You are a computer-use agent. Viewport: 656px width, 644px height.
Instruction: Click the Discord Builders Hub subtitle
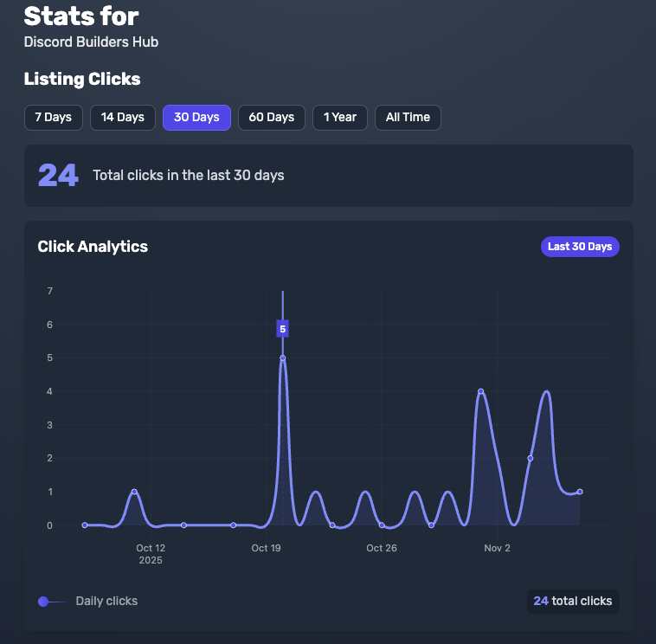pos(91,42)
